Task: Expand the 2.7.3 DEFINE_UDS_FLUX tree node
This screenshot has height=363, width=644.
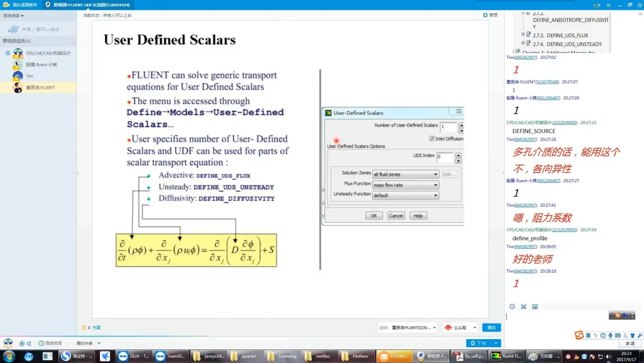Action: pos(523,35)
